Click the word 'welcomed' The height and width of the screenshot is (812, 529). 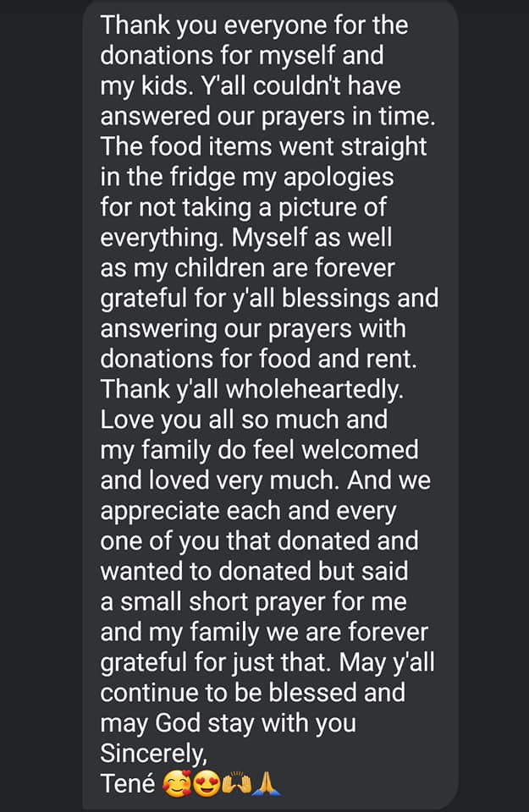click(360, 450)
